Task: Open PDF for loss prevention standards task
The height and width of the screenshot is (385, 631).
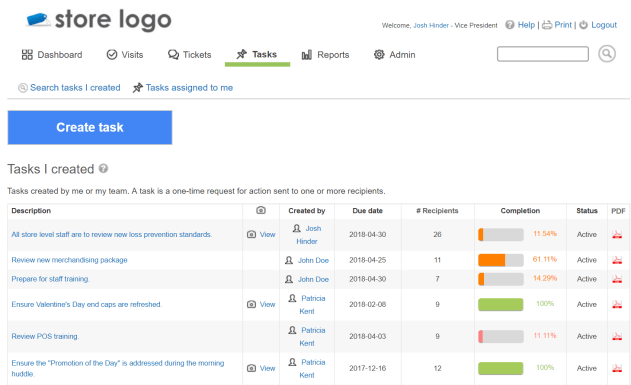Action: 617,235
